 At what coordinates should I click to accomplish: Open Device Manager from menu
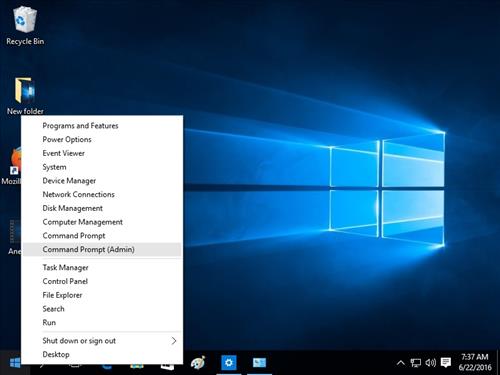[102, 181]
